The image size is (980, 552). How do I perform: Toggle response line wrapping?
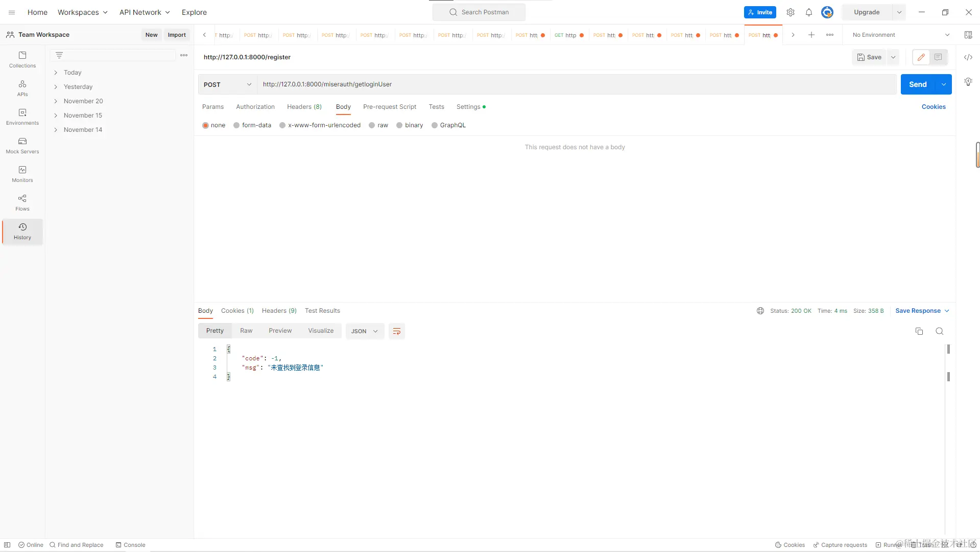[397, 331]
